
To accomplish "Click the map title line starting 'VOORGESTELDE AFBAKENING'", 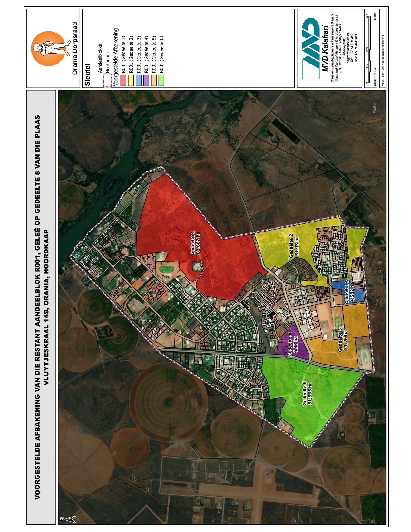I will [x=37, y=307].
